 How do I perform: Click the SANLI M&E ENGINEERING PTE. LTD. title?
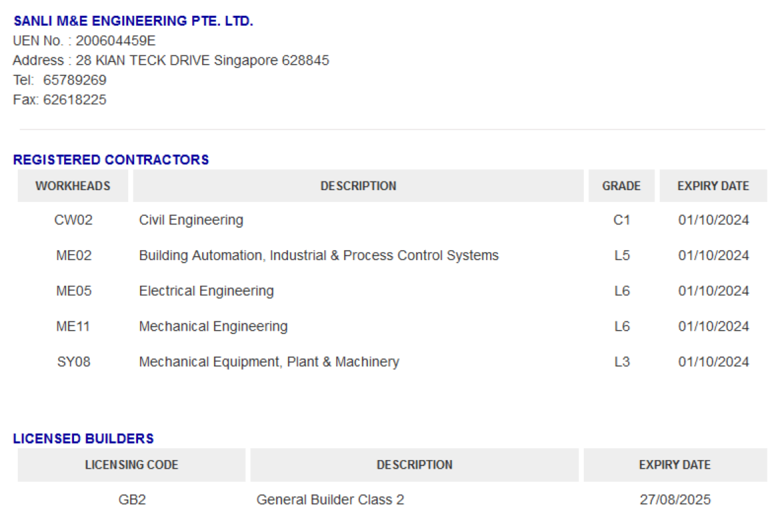tap(133, 21)
